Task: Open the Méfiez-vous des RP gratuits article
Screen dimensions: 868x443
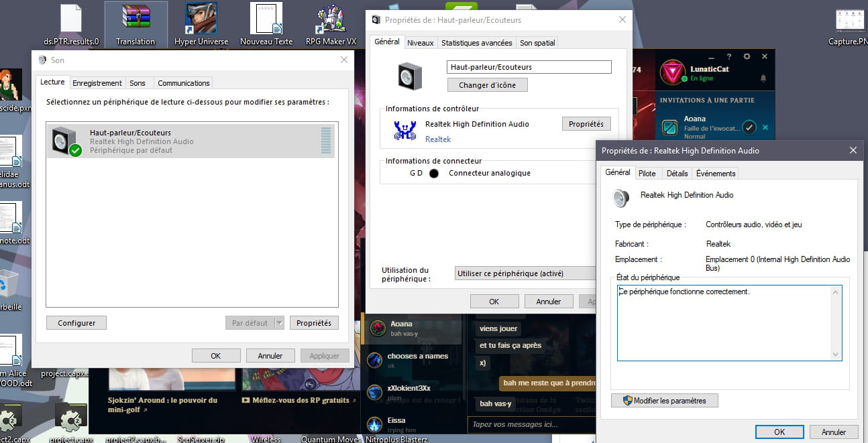Action: click(x=300, y=401)
